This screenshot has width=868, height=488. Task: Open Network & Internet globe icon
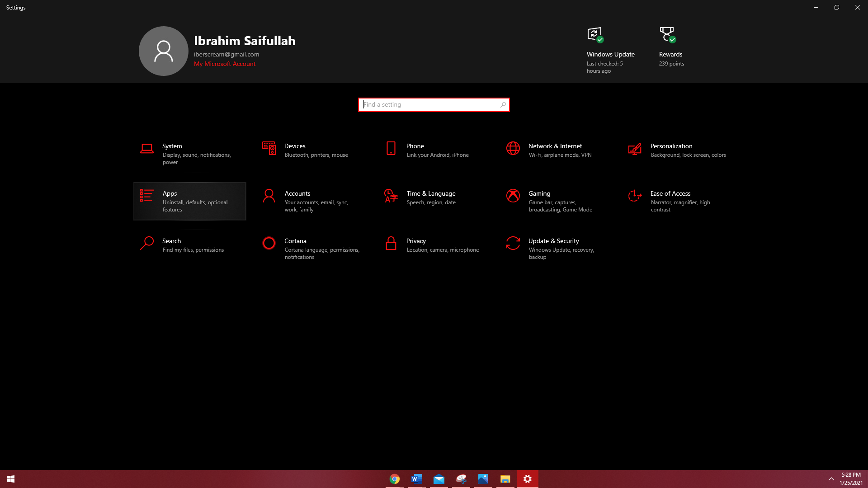click(x=513, y=148)
